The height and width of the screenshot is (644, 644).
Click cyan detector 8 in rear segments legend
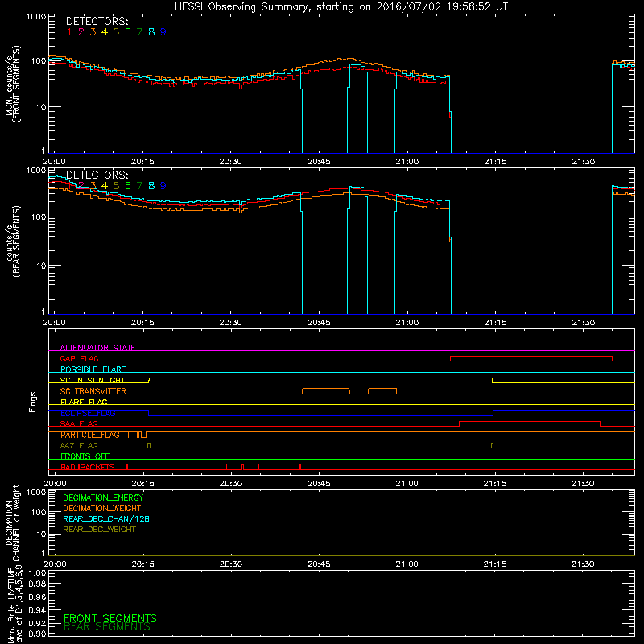click(151, 186)
